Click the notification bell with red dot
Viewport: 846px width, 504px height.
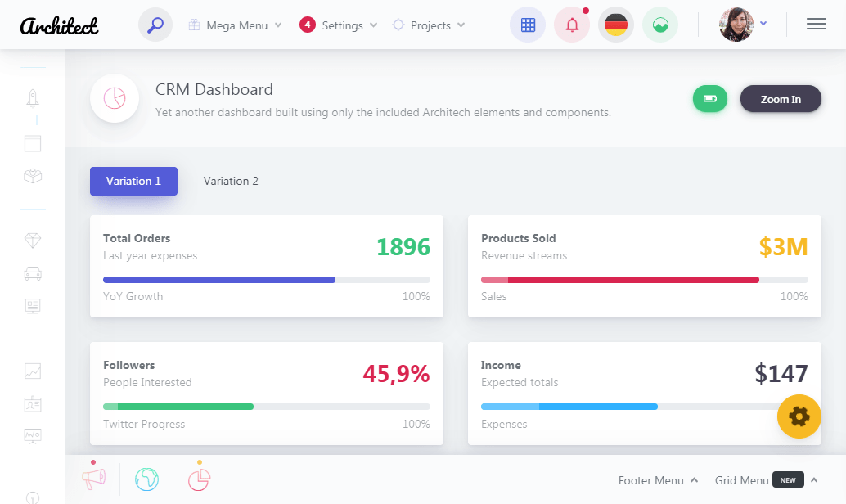(x=572, y=25)
